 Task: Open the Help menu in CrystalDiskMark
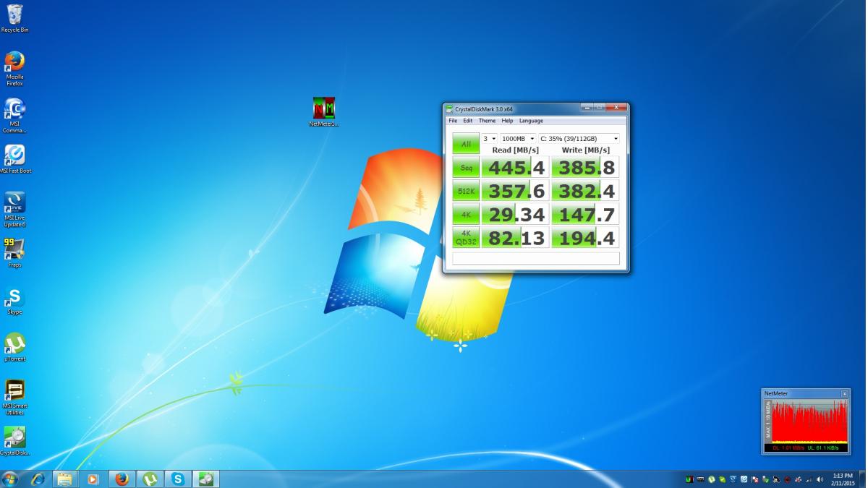click(507, 121)
